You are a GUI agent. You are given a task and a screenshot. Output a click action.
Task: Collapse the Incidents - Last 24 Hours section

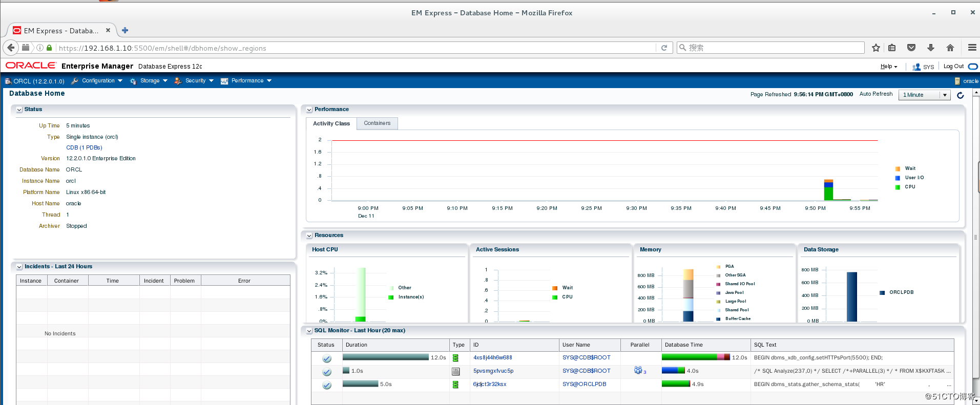[19, 267]
